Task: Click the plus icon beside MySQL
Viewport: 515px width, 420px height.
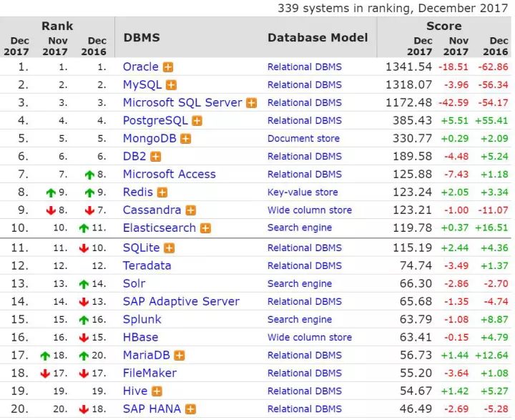Action: [x=171, y=85]
